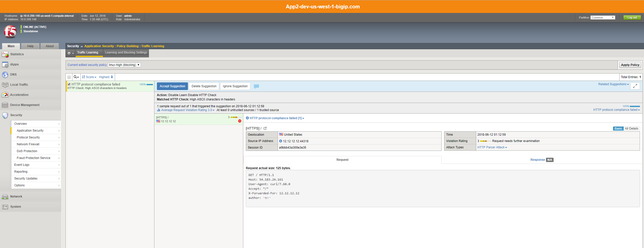Open the Acceleration gauge icon
The image size is (644, 248).
(5, 95)
